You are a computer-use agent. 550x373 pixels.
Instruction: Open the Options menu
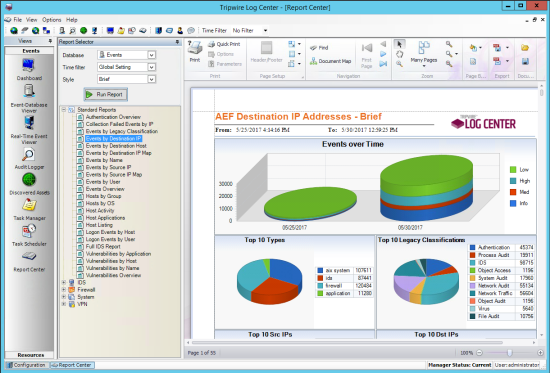(52, 20)
